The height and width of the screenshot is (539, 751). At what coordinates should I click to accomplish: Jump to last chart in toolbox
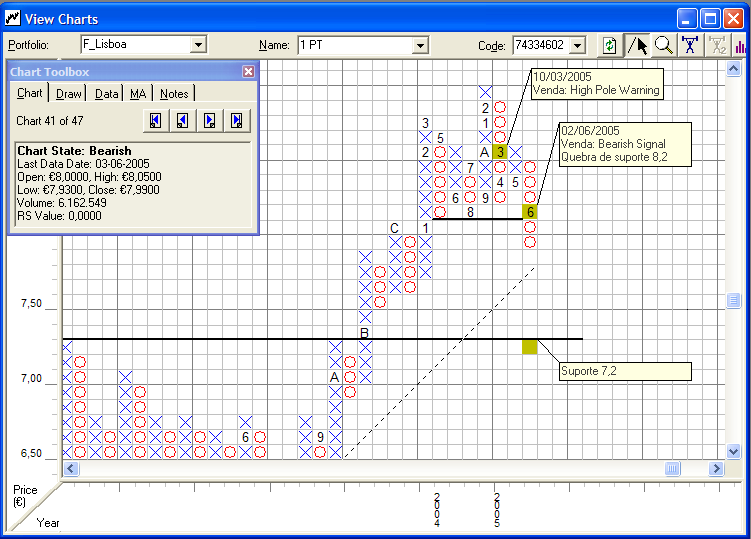point(237,120)
